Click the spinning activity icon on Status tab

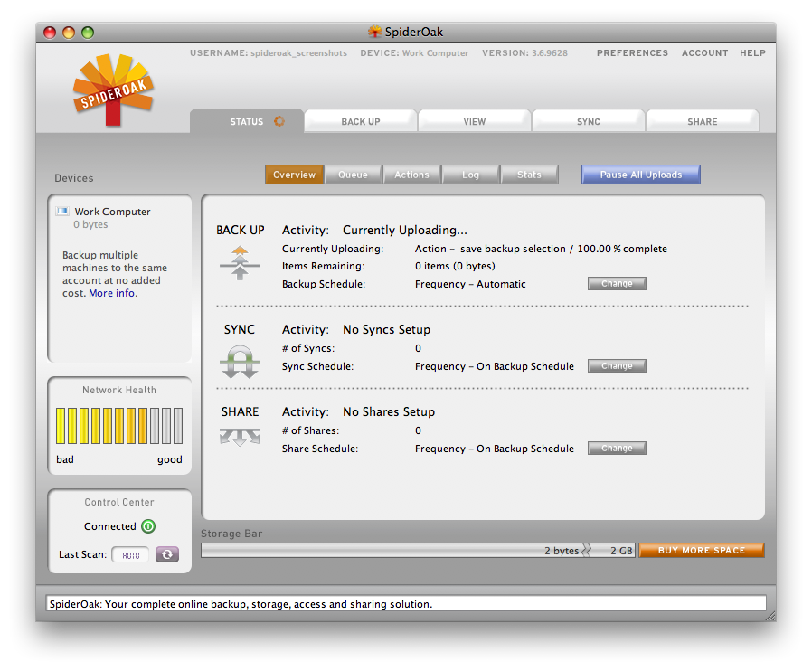(279, 121)
